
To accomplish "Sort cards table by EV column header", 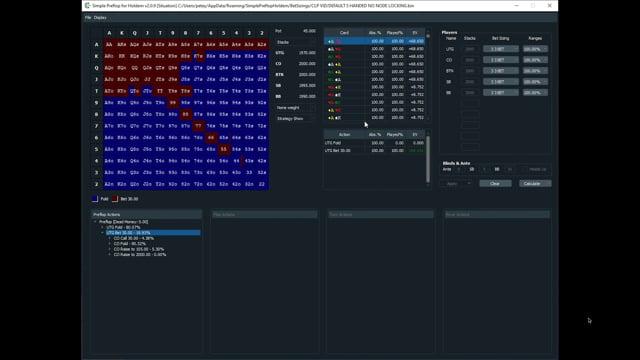I will coord(415,33).
